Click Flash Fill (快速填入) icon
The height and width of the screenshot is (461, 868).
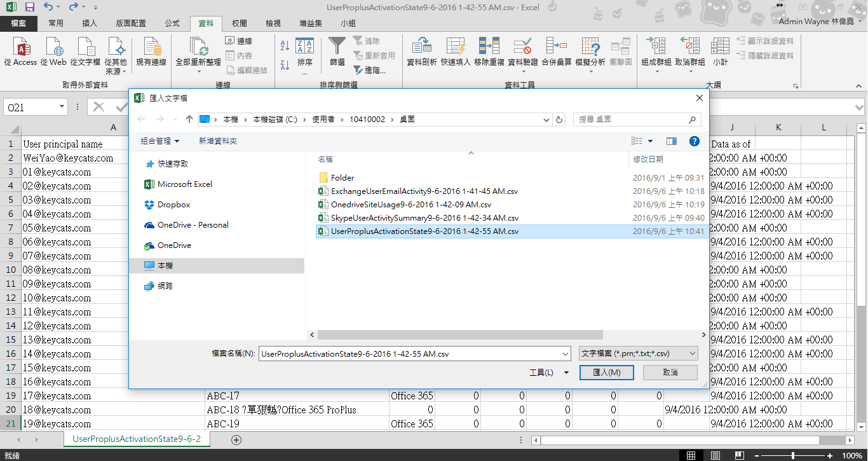pos(456,52)
